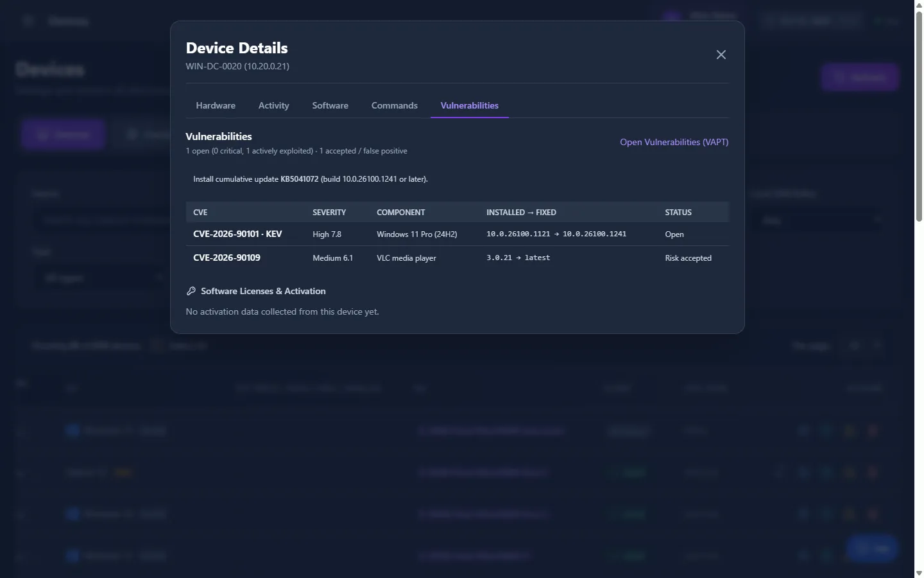Viewport: 924px width, 578px height.
Task: Click the scrollbar's down arrow
Action: 919,573
